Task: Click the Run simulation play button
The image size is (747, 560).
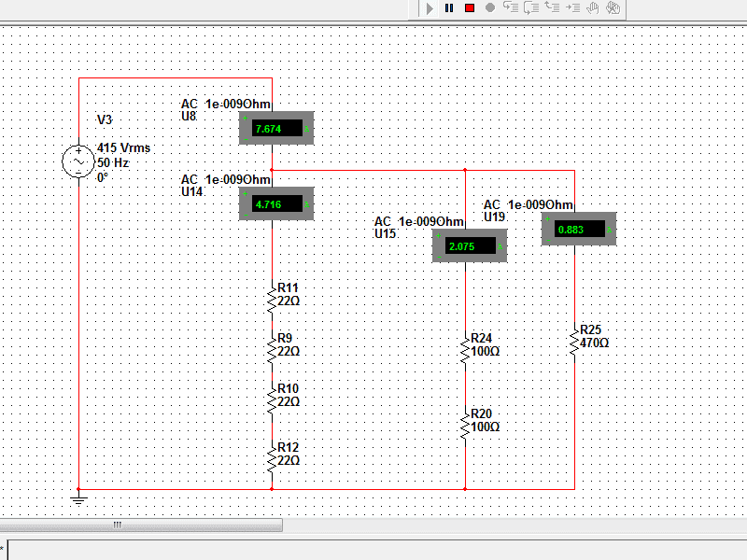Action: point(430,8)
